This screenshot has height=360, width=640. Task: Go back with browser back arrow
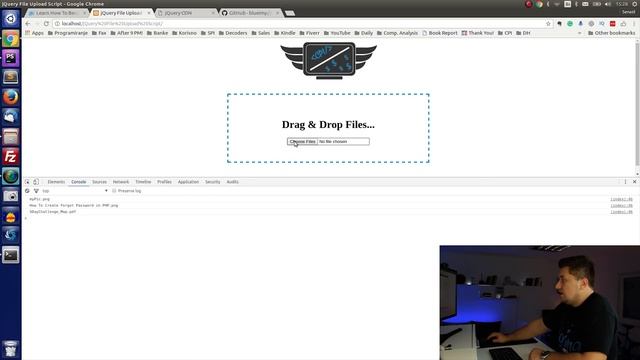(x=28, y=24)
